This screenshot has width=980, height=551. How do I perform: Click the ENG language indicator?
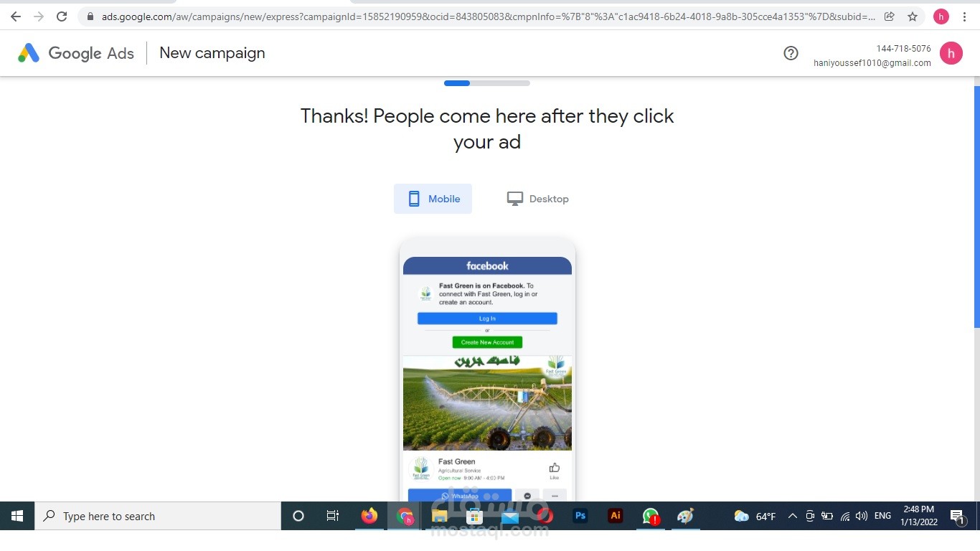[882, 515]
